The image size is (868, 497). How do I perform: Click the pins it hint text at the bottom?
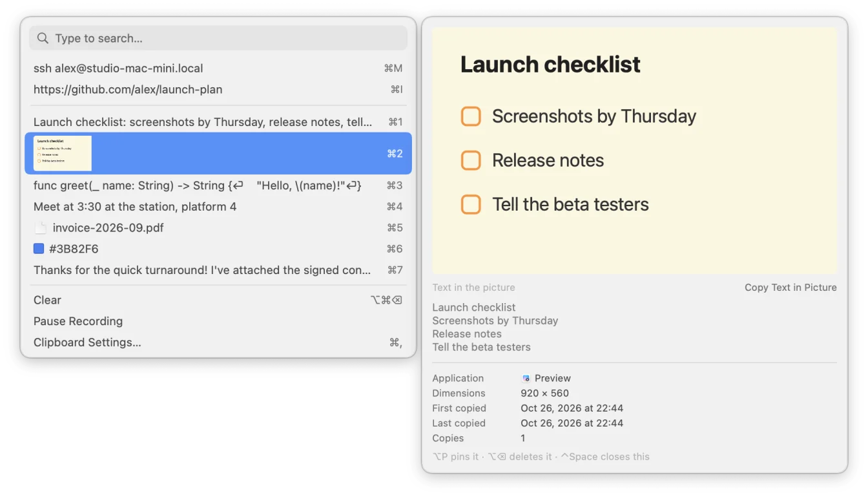click(455, 456)
